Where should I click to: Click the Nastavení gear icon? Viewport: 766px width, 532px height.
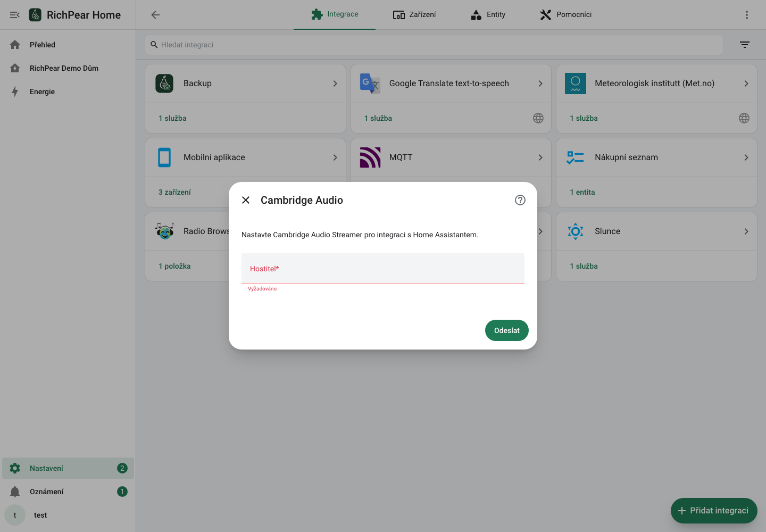[15, 468]
